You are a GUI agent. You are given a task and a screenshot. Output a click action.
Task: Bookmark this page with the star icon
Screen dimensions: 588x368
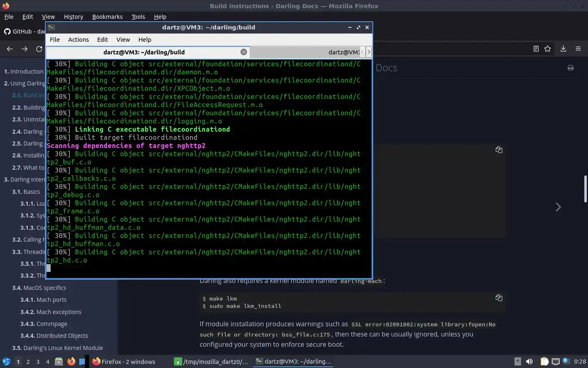pos(548,49)
